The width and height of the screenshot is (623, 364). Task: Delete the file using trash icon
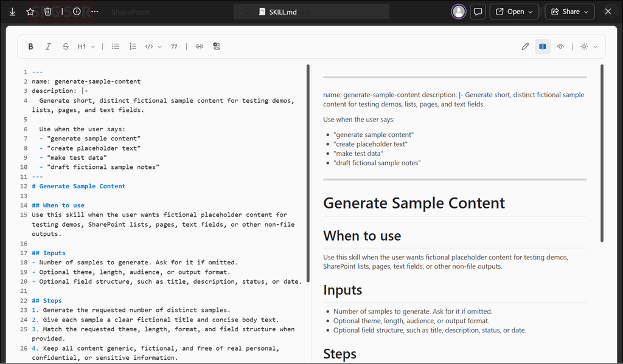(x=47, y=12)
